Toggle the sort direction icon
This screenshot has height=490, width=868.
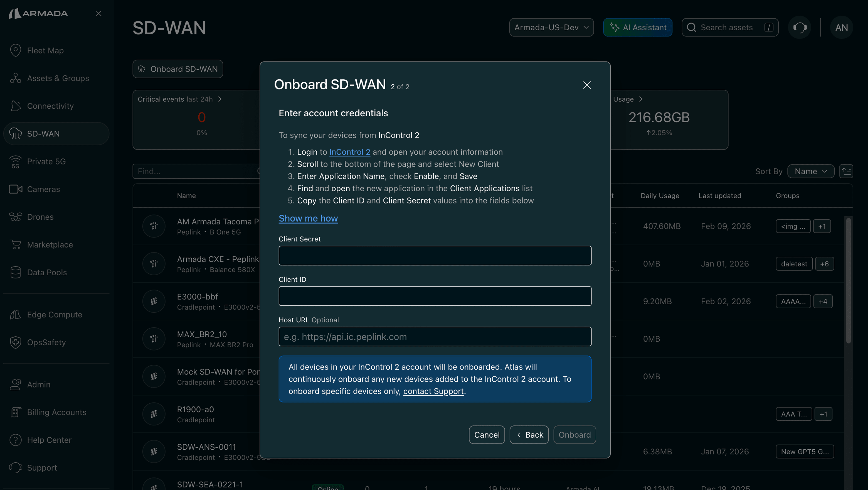pyautogui.click(x=846, y=171)
